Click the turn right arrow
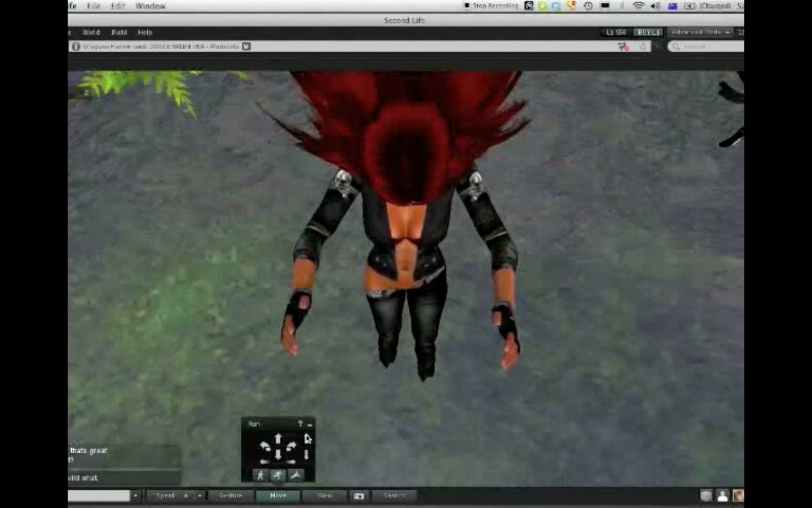The width and height of the screenshot is (812, 508). coord(292,446)
